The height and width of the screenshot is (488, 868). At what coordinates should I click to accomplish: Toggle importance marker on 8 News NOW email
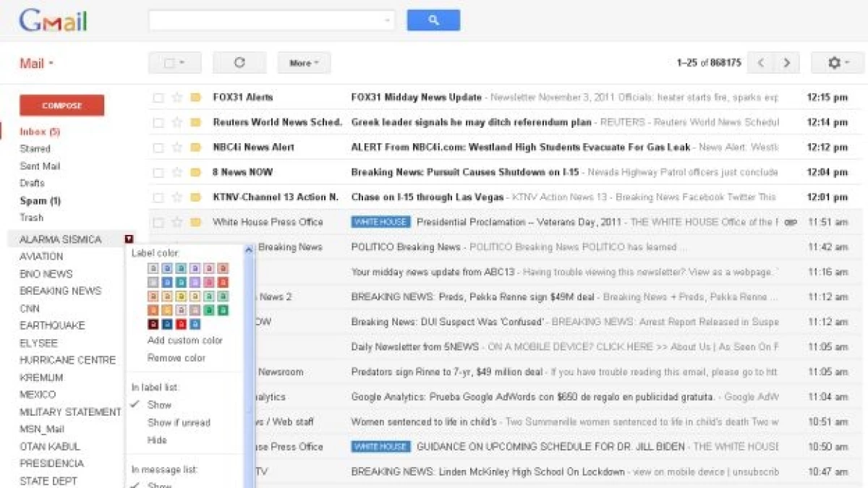[195, 172]
